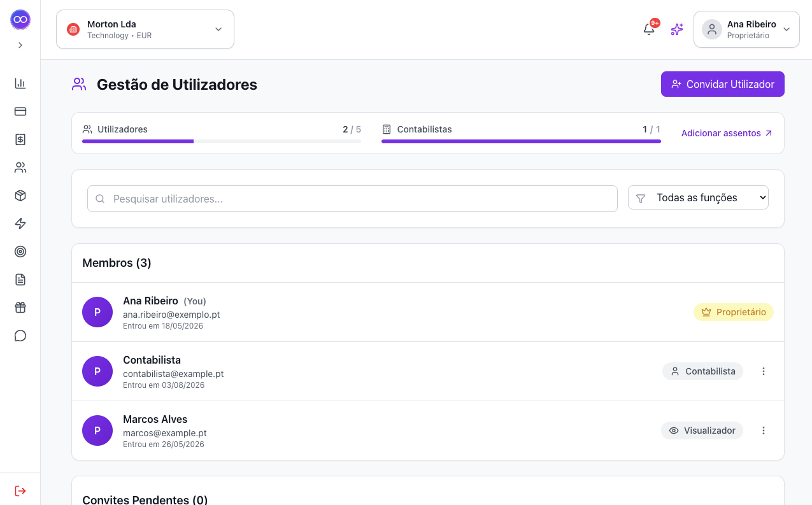Open the credit card sidebar icon

pos(20,111)
